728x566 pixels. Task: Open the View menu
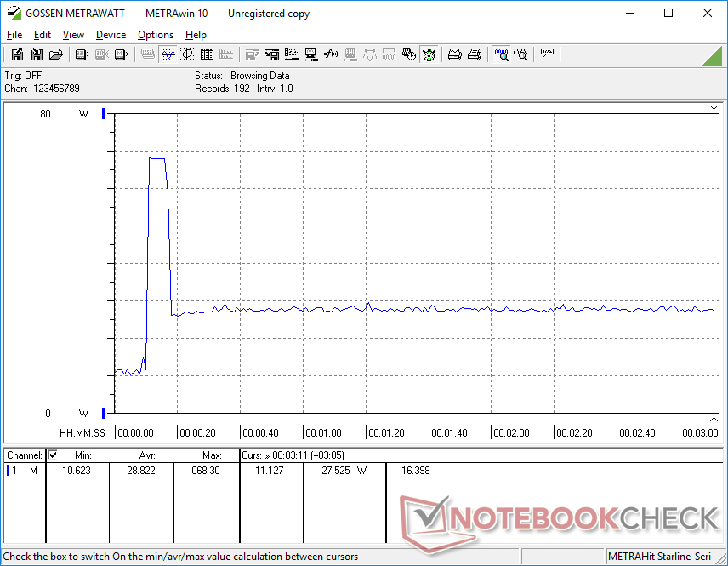click(x=73, y=35)
